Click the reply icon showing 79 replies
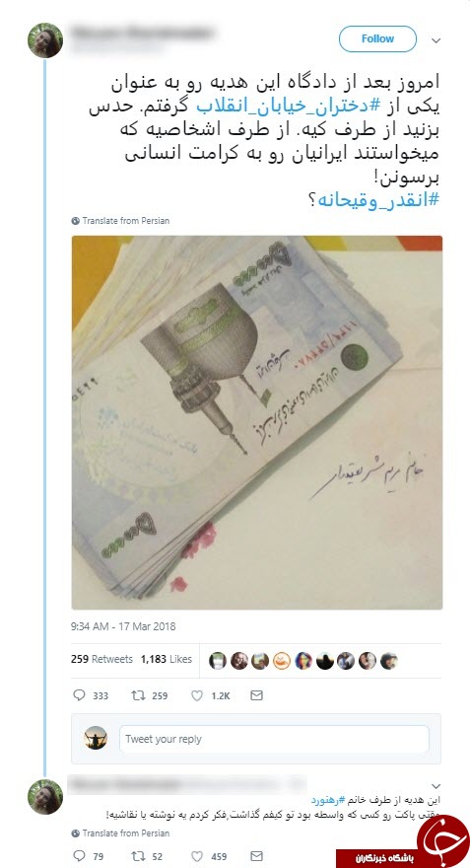 tap(79, 856)
